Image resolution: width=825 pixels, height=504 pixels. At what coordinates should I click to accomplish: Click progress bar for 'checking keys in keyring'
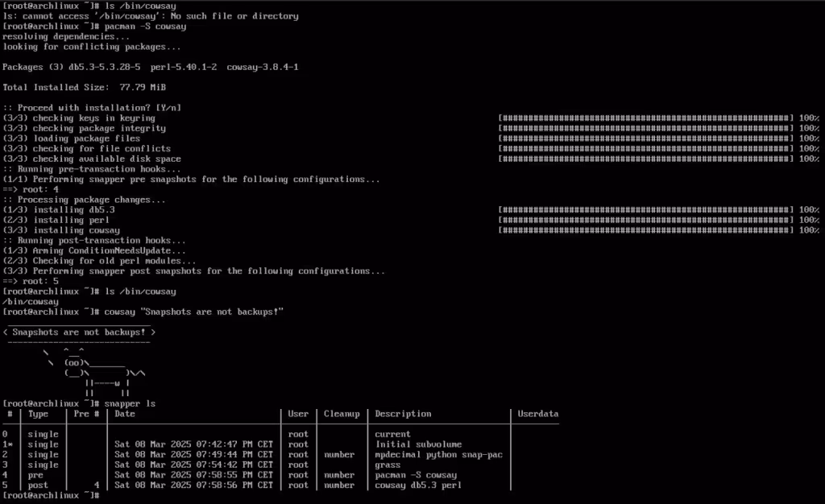tap(645, 118)
